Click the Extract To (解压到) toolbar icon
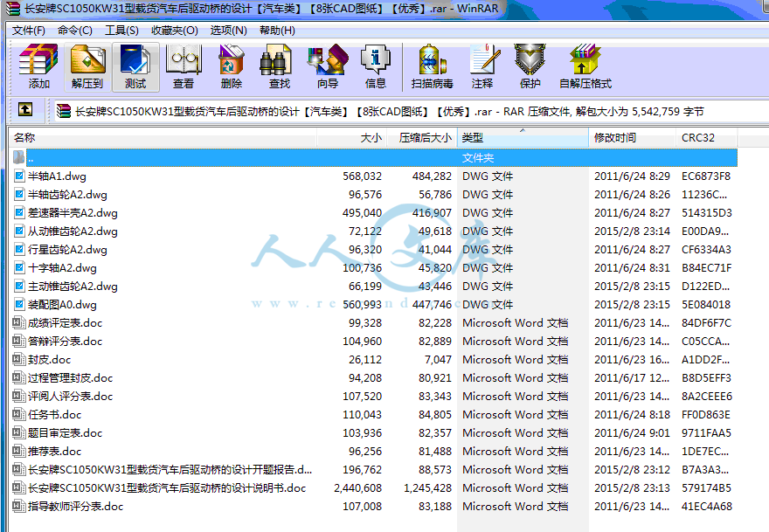Screen dimensions: 769x532 click(x=87, y=66)
